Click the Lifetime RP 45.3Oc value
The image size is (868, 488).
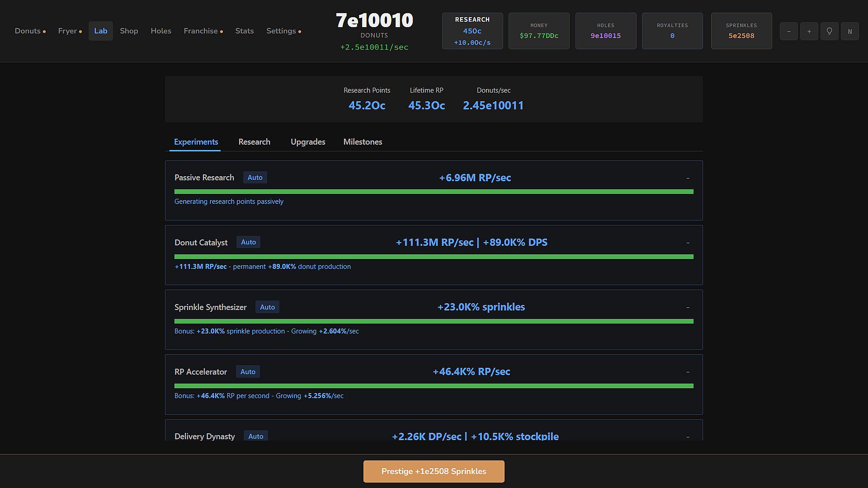[426, 105]
